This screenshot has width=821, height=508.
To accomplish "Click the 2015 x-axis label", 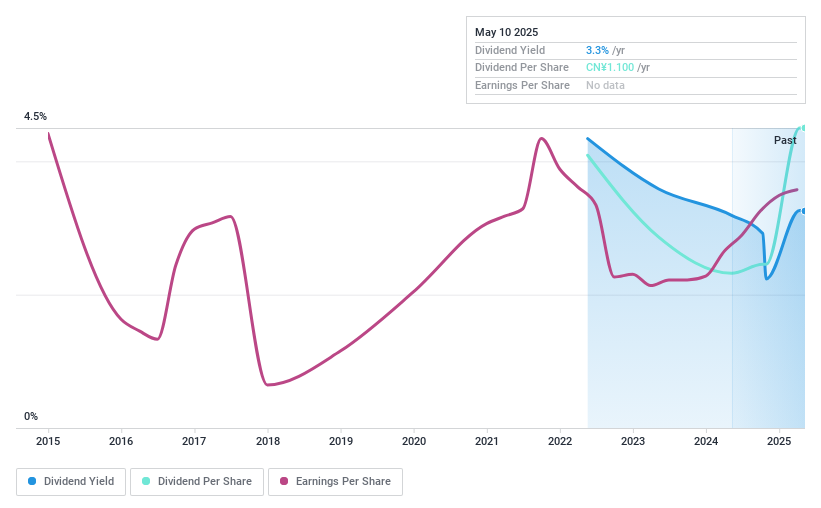I will 48,441.
